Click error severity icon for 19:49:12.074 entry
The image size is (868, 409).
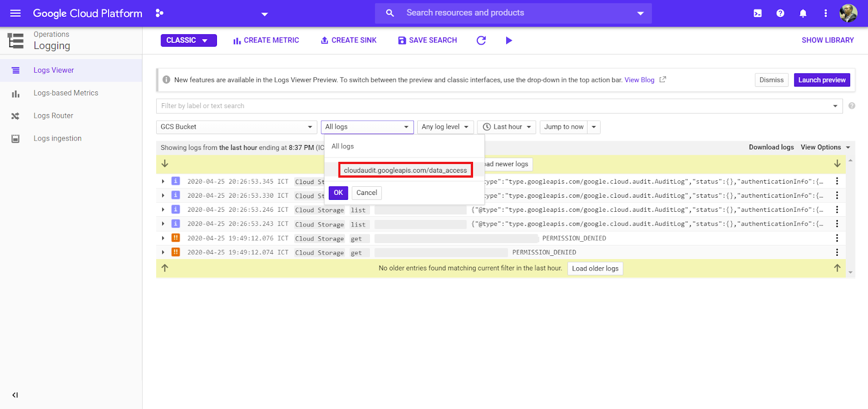click(x=176, y=251)
